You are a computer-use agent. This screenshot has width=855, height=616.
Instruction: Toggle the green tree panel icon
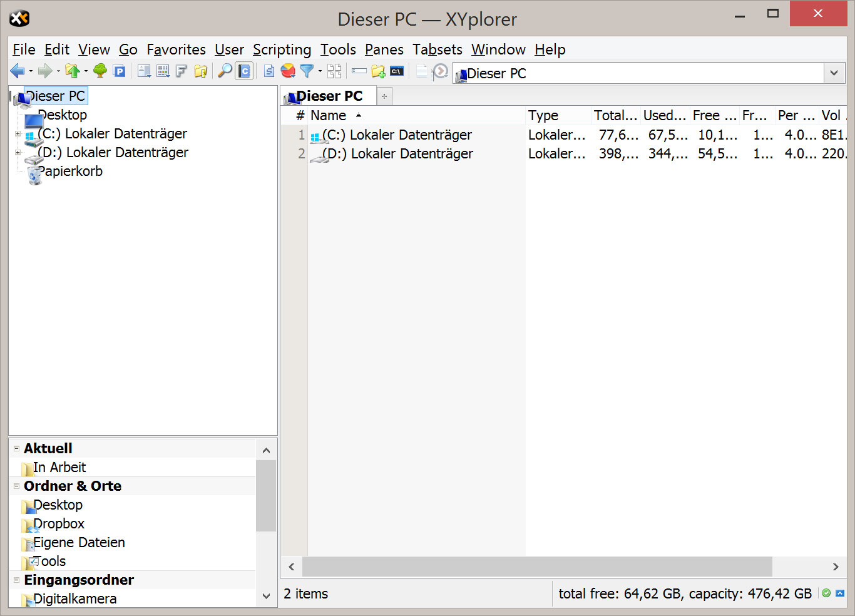pos(100,71)
